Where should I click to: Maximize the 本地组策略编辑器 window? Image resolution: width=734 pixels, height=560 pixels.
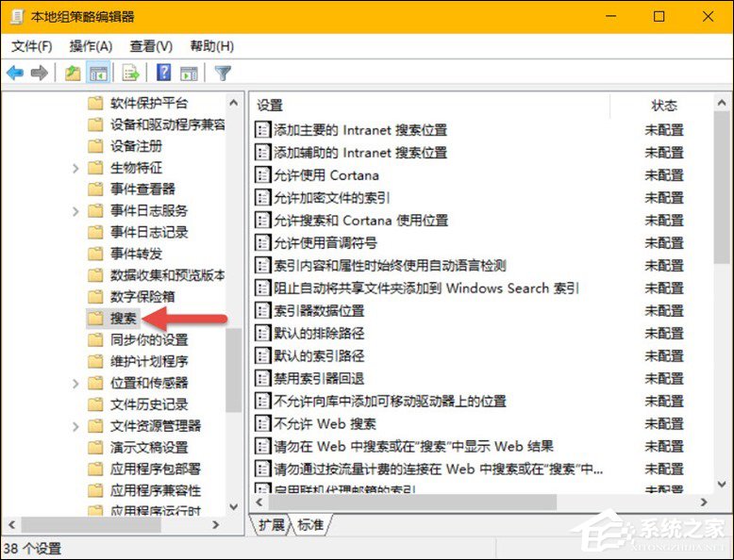(659, 17)
